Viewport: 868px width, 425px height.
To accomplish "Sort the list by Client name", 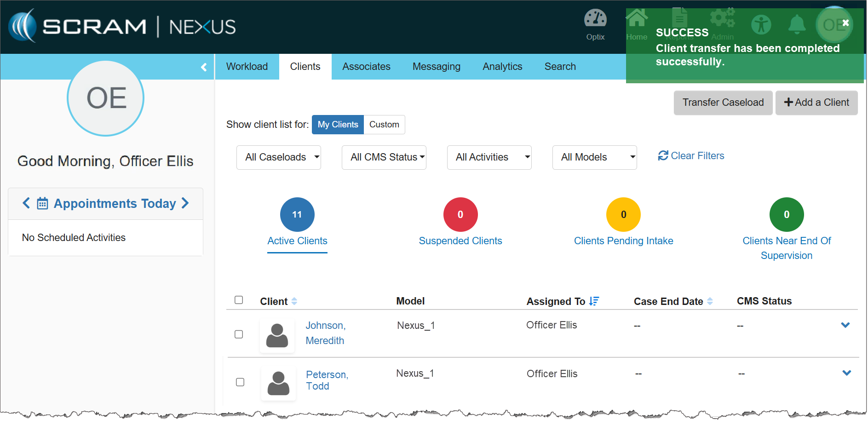I will pyautogui.click(x=294, y=301).
